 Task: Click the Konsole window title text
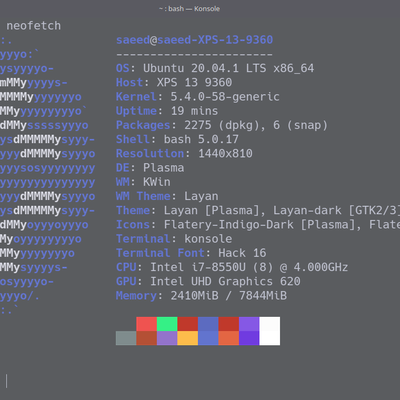pos(189,9)
